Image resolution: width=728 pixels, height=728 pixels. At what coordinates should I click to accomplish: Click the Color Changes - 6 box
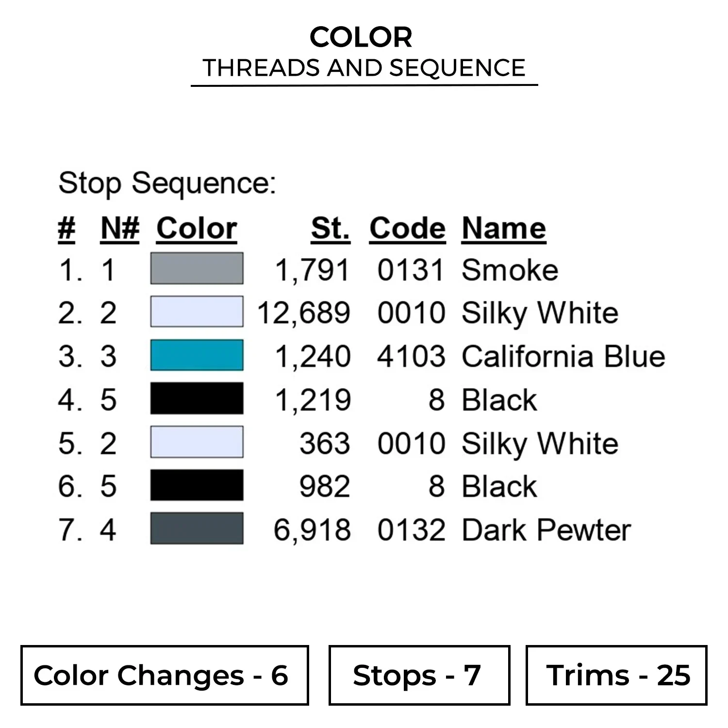165,675
